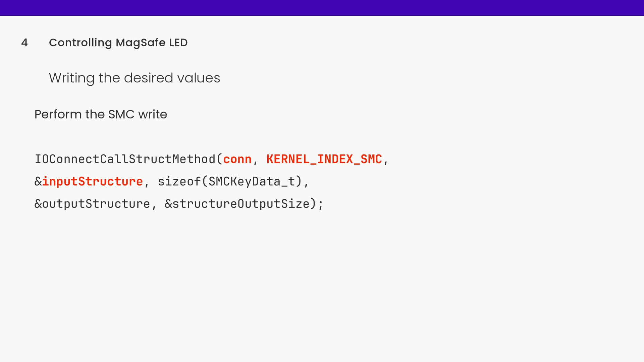This screenshot has width=644, height=362.
Task: Select the Controlling MagSafe LED title
Action: [118, 43]
